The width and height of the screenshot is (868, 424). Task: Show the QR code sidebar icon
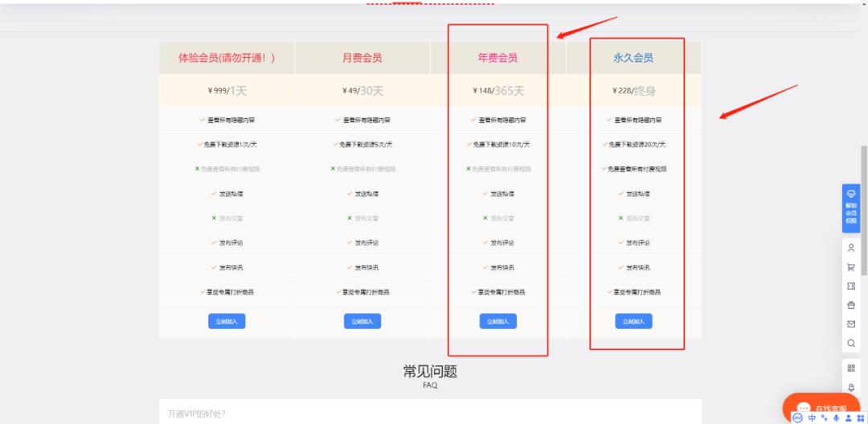tap(851, 368)
